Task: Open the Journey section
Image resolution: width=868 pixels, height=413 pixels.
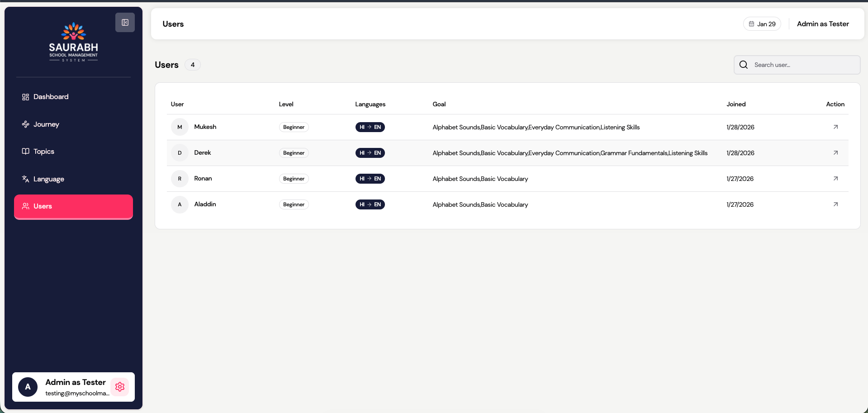Action: coord(46,124)
